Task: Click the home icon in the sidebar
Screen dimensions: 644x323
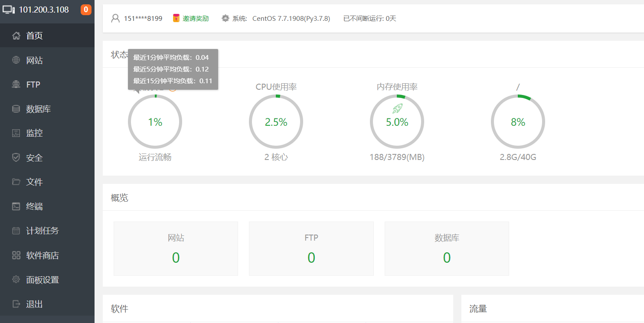Action: tap(16, 36)
